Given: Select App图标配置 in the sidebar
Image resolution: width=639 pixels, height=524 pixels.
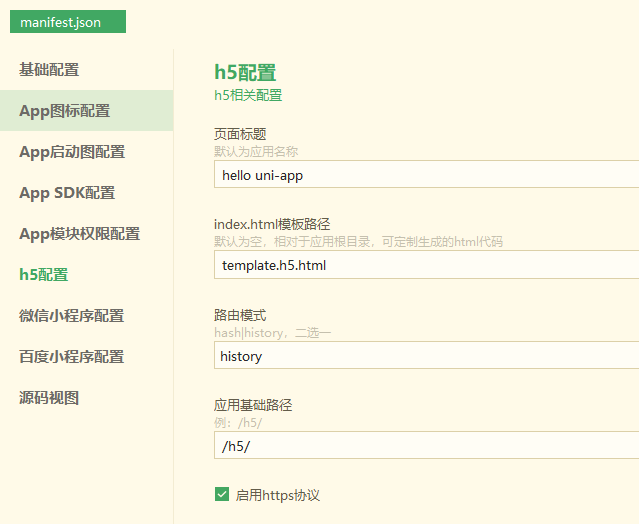Looking at the screenshot, I should (x=64, y=111).
